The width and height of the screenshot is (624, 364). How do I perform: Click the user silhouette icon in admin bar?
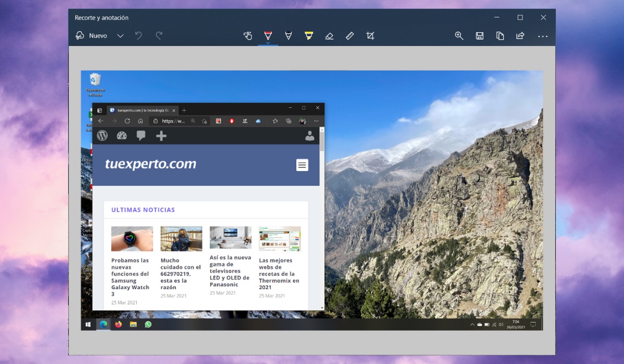(310, 136)
